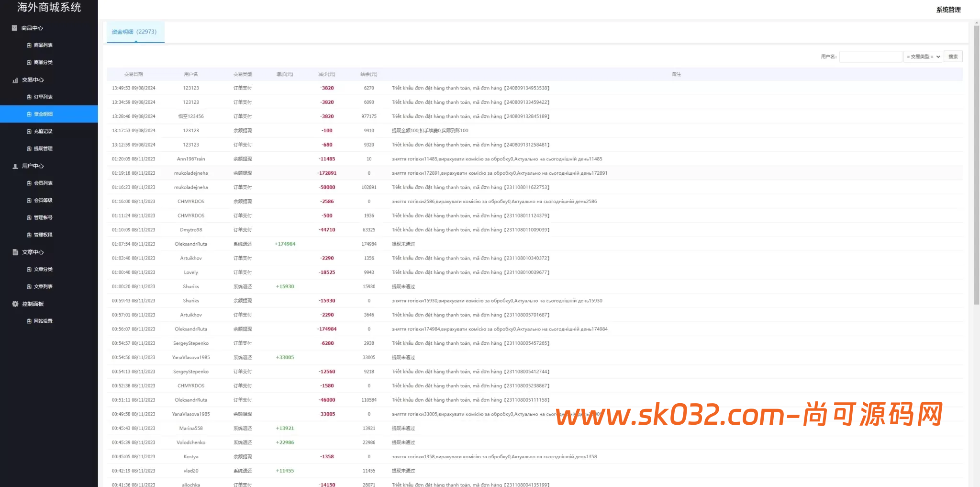Click the 商品中心 envelope icon

(x=15, y=28)
